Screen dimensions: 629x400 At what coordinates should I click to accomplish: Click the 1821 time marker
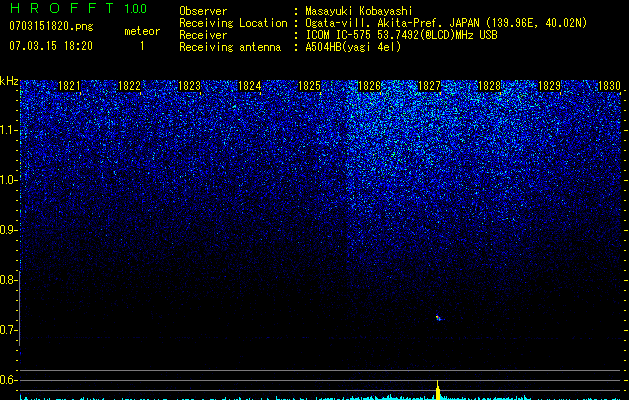(x=69, y=86)
